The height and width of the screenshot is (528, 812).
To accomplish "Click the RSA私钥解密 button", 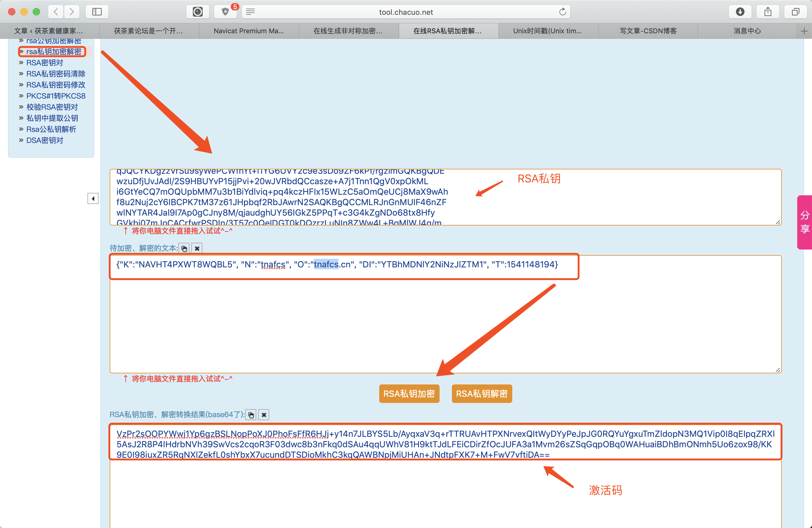I will [482, 394].
